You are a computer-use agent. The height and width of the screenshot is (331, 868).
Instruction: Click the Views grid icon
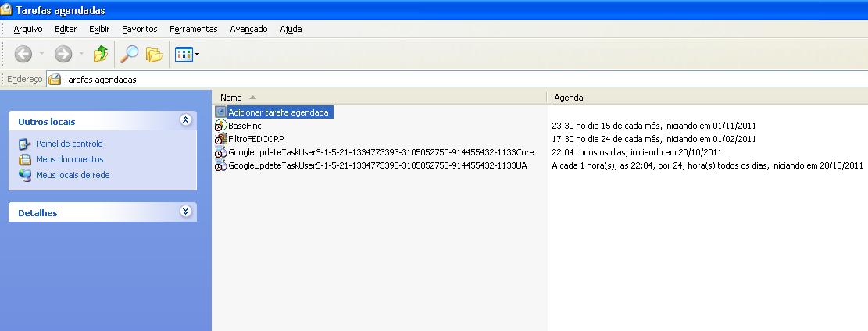coord(183,55)
